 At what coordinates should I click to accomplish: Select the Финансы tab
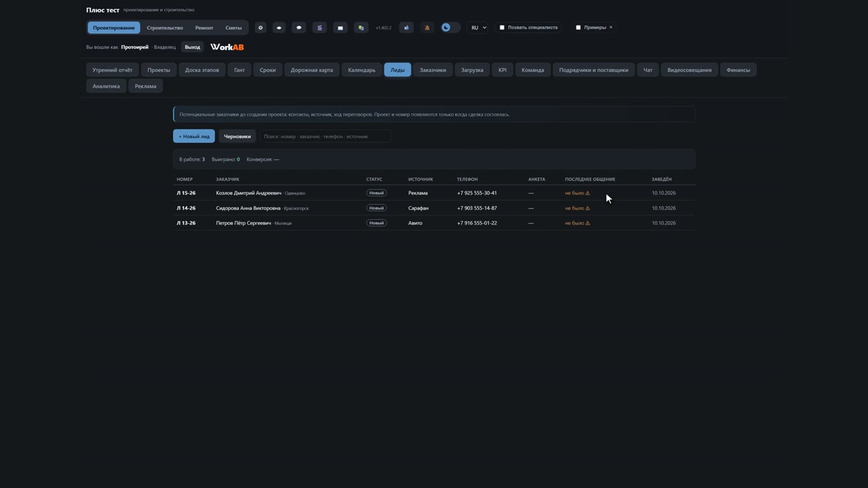tap(738, 70)
